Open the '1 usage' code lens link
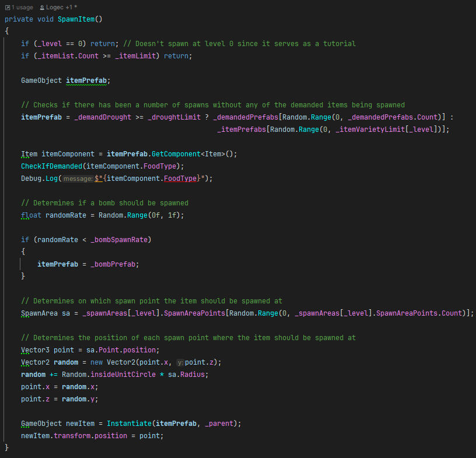The image size is (476, 458). [22, 8]
